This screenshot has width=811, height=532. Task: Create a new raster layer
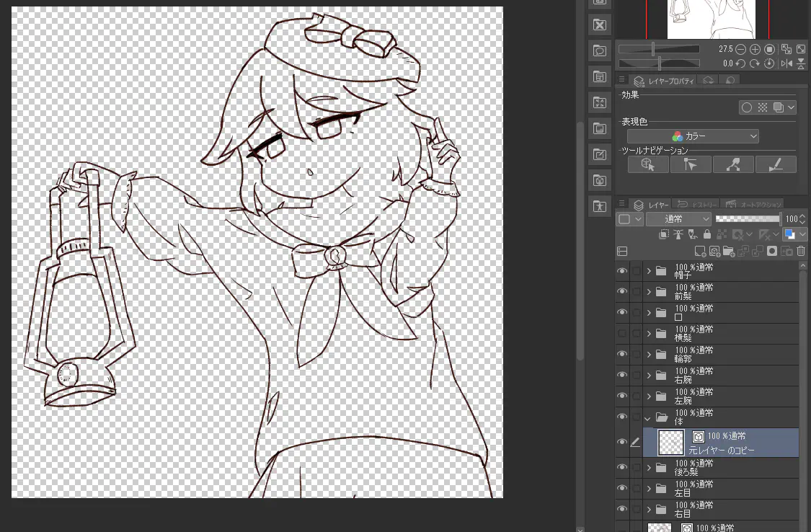tap(700, 252)
